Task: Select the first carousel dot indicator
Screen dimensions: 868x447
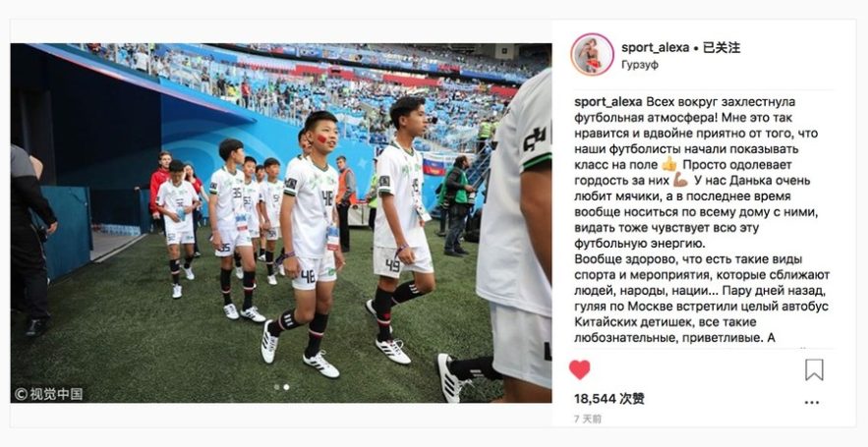Action: (276, 387)
